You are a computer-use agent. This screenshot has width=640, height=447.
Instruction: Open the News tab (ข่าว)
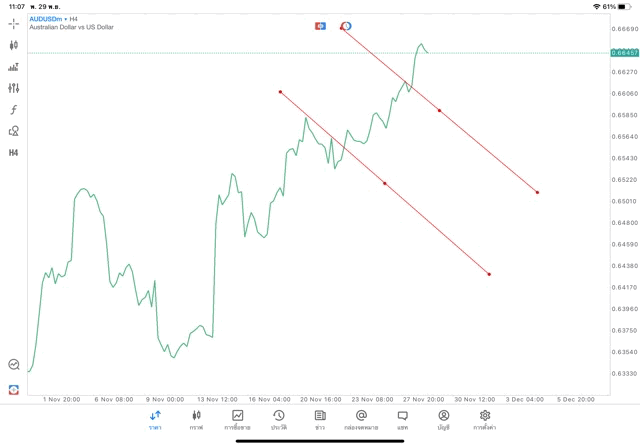[x=320, y=420]
